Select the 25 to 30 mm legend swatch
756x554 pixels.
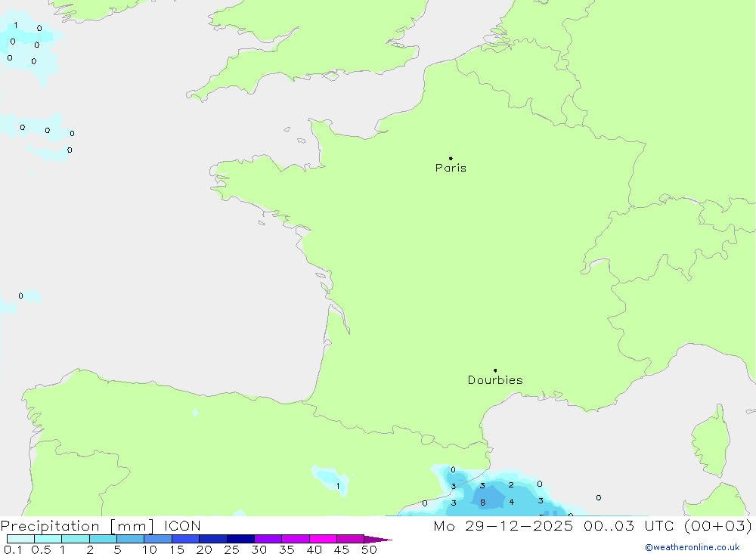tap(240, 539)
